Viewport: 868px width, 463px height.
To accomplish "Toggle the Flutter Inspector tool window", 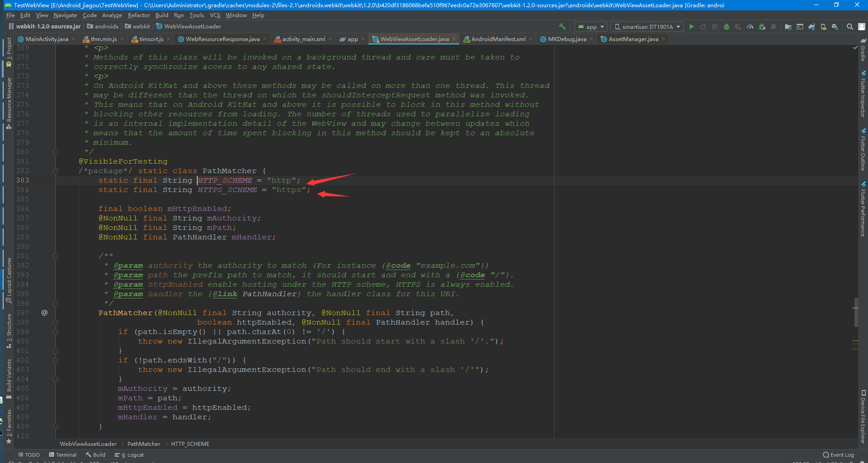I will 863,94.
